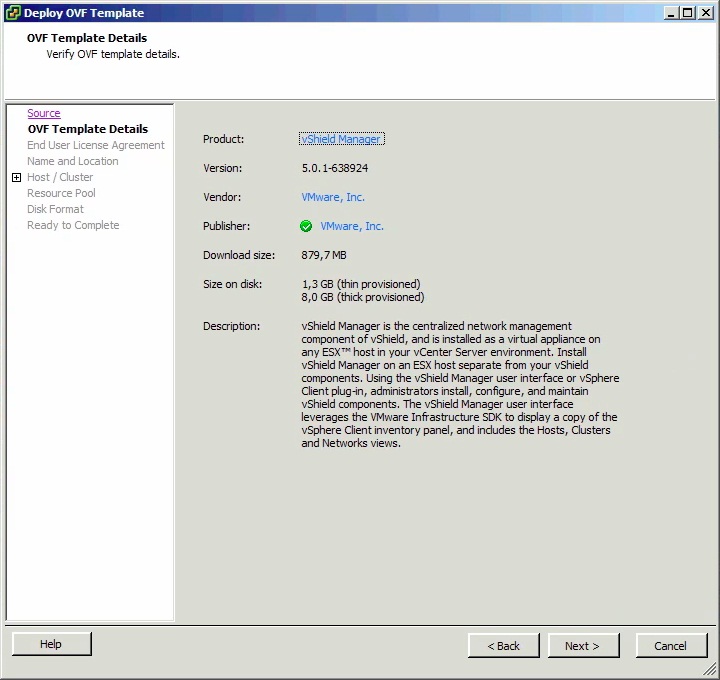Screen dimensions: 720x680
Task: Click the Next button
Action: [x=583, y=646]
